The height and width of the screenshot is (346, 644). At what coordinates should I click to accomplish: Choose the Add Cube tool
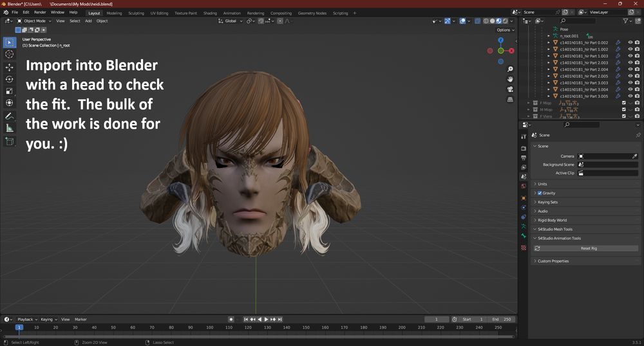[10, 141]
